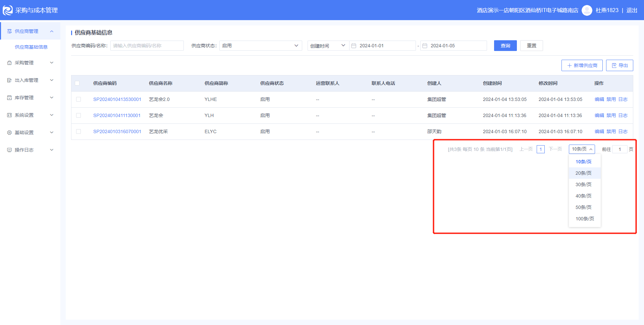Image resolution: width=644 pixels, height=325 pixels.
Task: Open supplier code SP2024010316070001
Action: [x=117, y=131]
